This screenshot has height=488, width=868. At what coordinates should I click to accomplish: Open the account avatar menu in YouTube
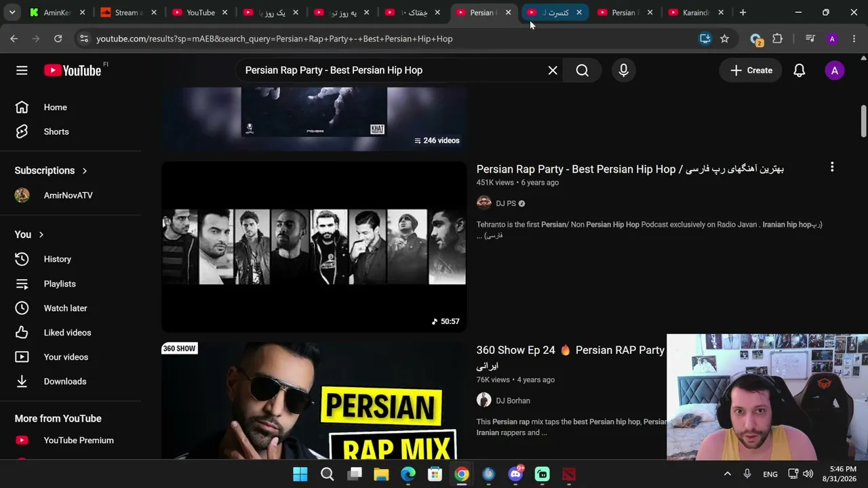[x=835, y=70]
